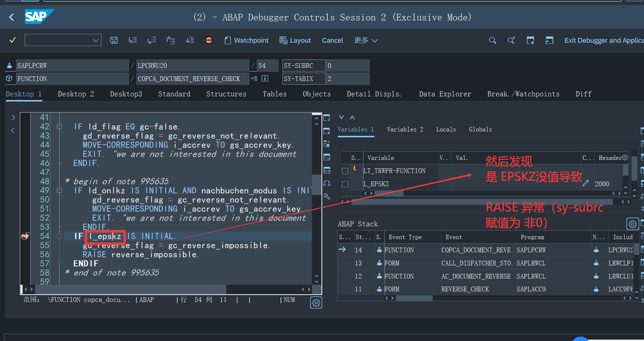This screenshot has width=644, height=341.
Task: Click the source editor settings gear icon
Action: click(x=316, y=303)
